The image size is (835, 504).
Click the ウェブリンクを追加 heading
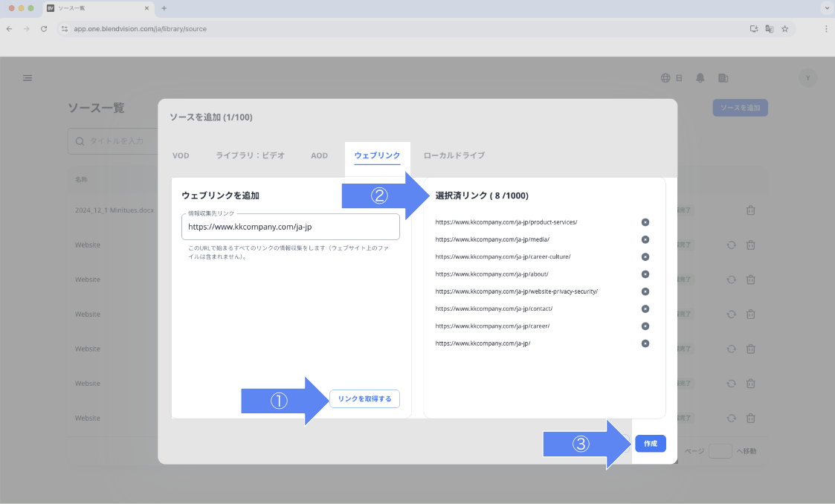tap(221, 196)
